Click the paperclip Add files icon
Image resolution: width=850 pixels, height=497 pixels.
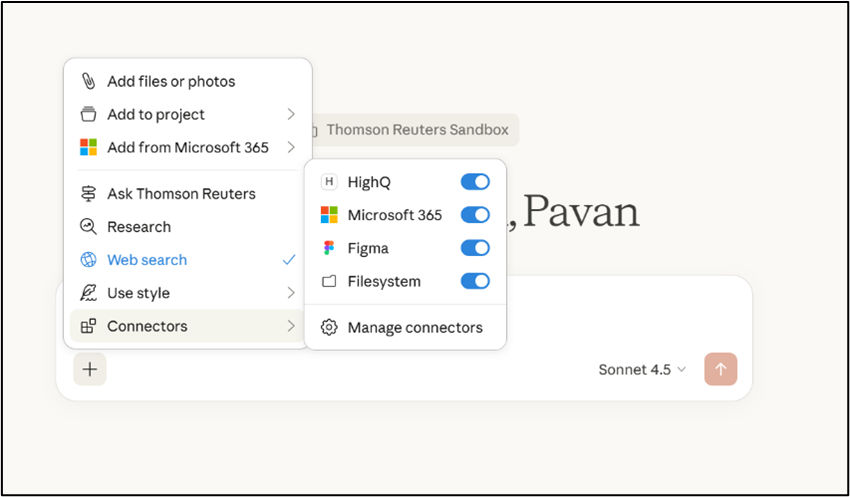88,81
